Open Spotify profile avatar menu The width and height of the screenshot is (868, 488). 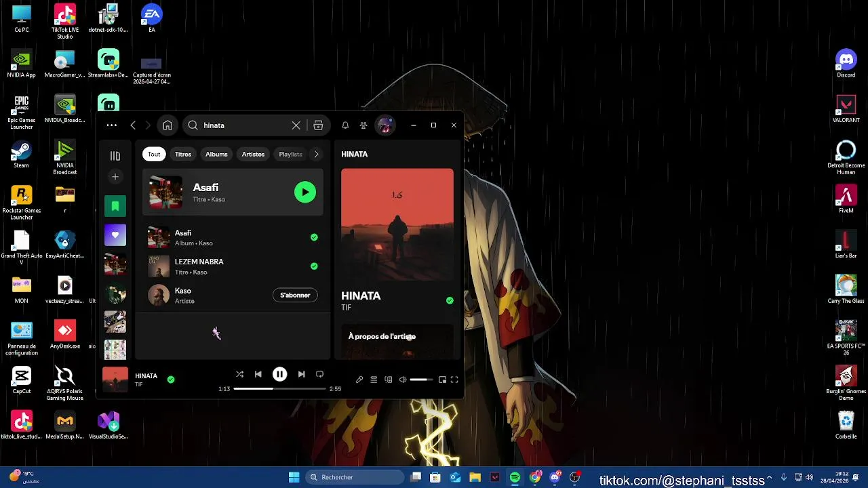tap(384, 125)
